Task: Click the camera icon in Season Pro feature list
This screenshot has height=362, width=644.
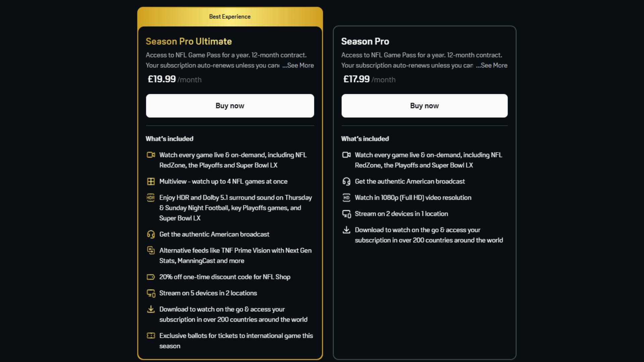Action: pyautogui.click(x=346, y=155)
